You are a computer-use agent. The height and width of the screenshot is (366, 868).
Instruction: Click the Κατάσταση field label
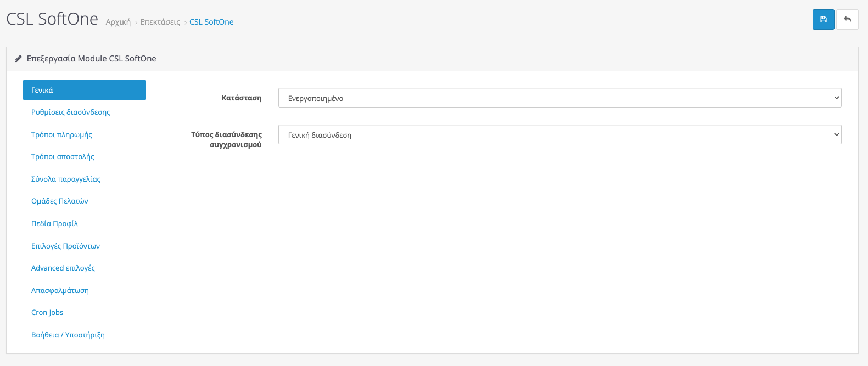[242, 98]
